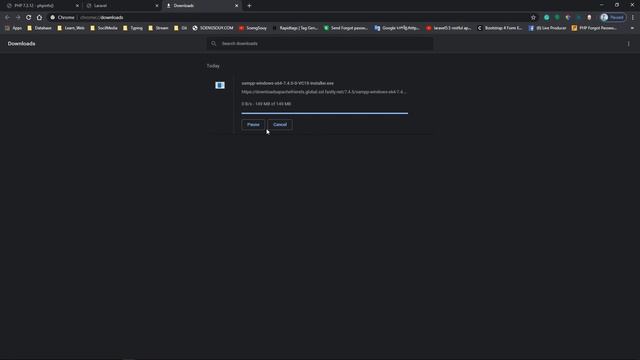Image resolution: width=640 pixels, height=360 pixels.
Task: Open the SOENGSOUY.COM bookmark
Action: click(213, 28)
